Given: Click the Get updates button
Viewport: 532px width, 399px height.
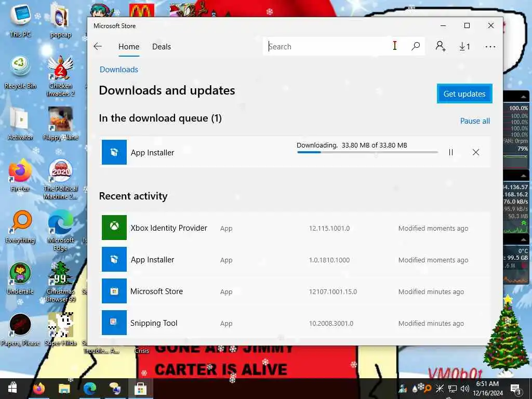Looking at the screenshot, I should coord(464,94).
